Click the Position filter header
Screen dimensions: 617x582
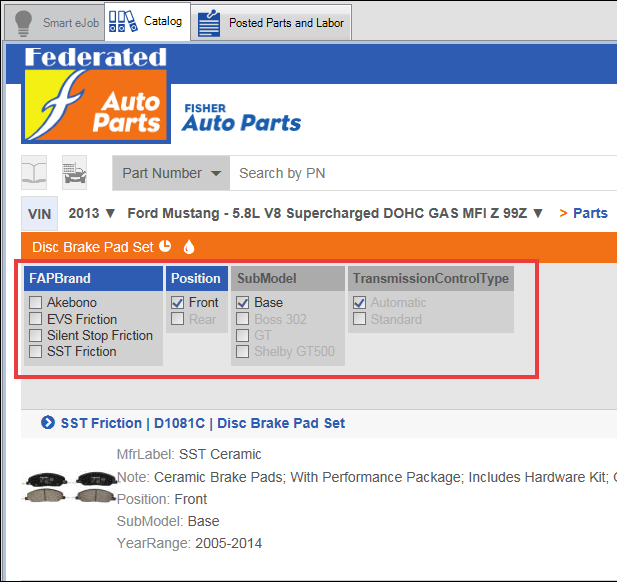[x=197, y=278]
